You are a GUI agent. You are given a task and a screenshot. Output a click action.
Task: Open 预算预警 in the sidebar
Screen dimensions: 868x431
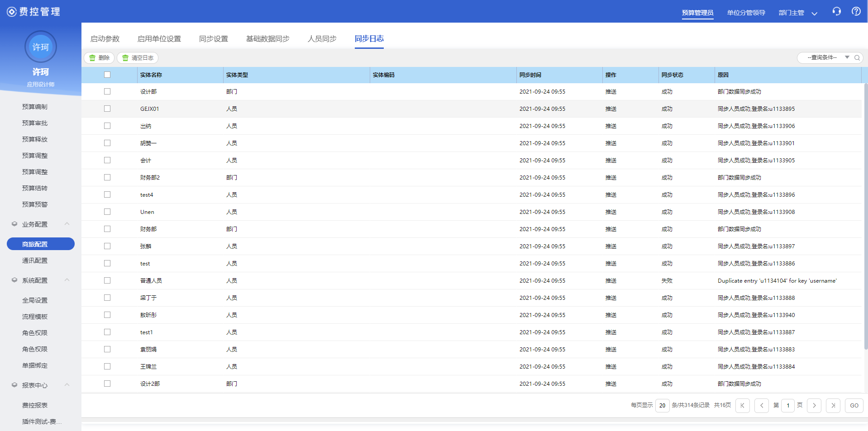pyautogui.click(x=35, y=204)
